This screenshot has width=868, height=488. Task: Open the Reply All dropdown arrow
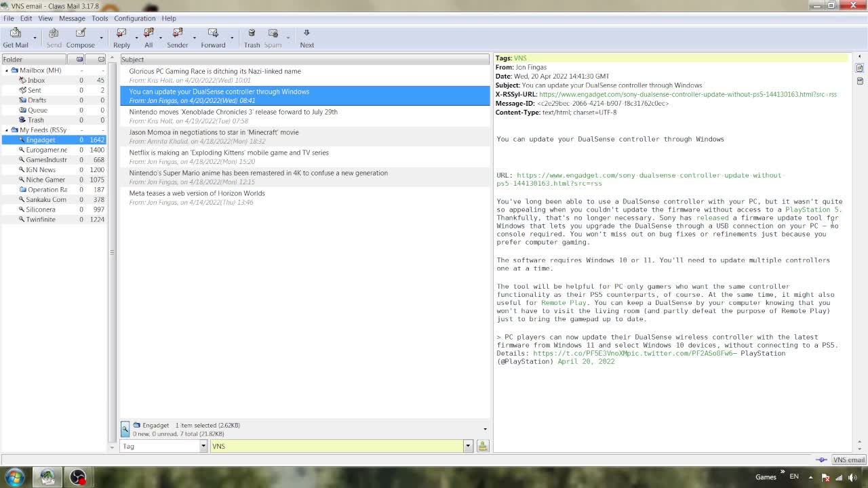(160, 37)
